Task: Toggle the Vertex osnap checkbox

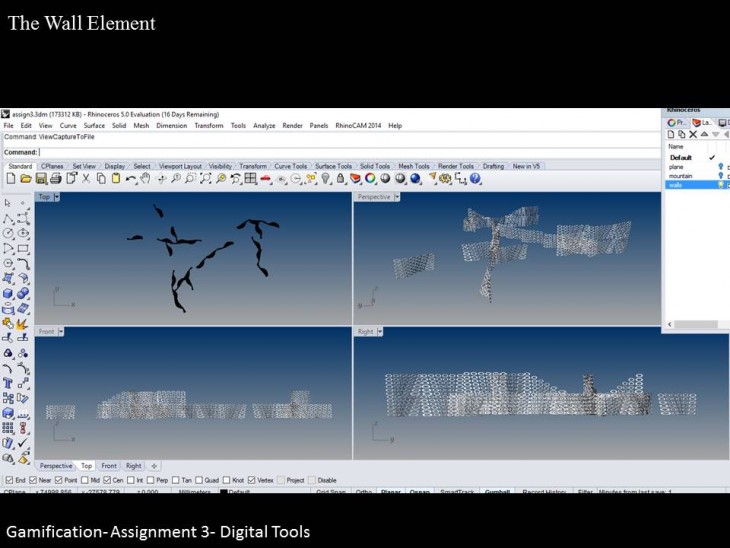Action: pyautogui.click(x=252, y=480)
